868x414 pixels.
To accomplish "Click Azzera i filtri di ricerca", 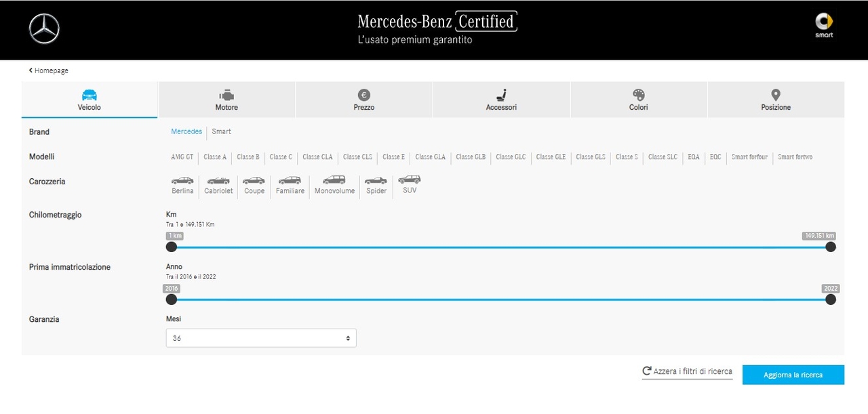I will (x=687, y=371).
